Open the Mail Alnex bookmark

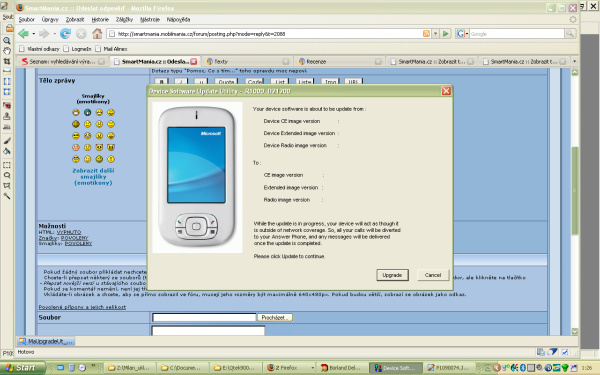click(x=111, y=49)
